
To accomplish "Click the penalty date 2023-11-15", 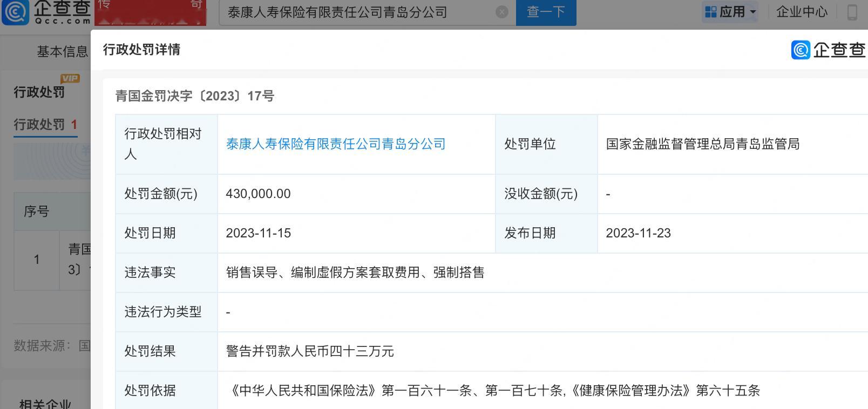I will pos(258,233).
